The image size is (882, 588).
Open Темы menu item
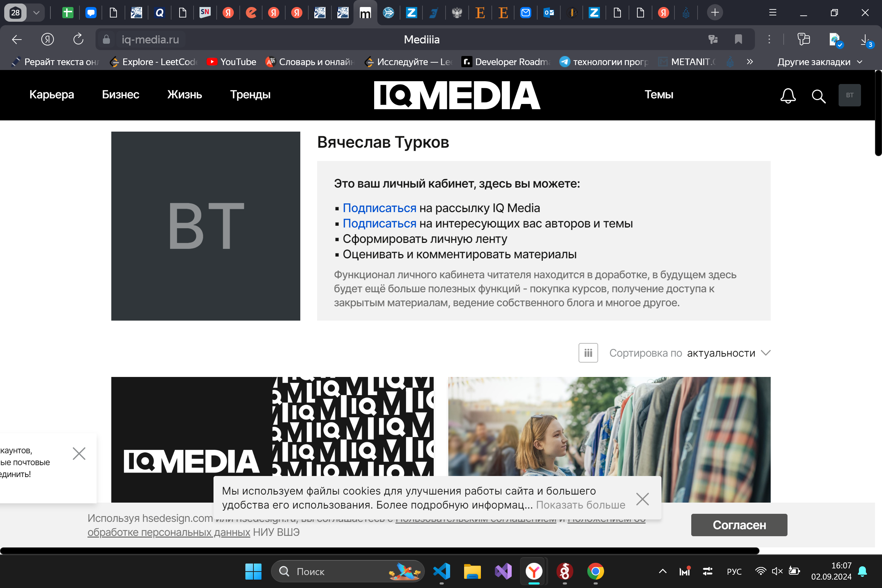click(x=659, y=94)
